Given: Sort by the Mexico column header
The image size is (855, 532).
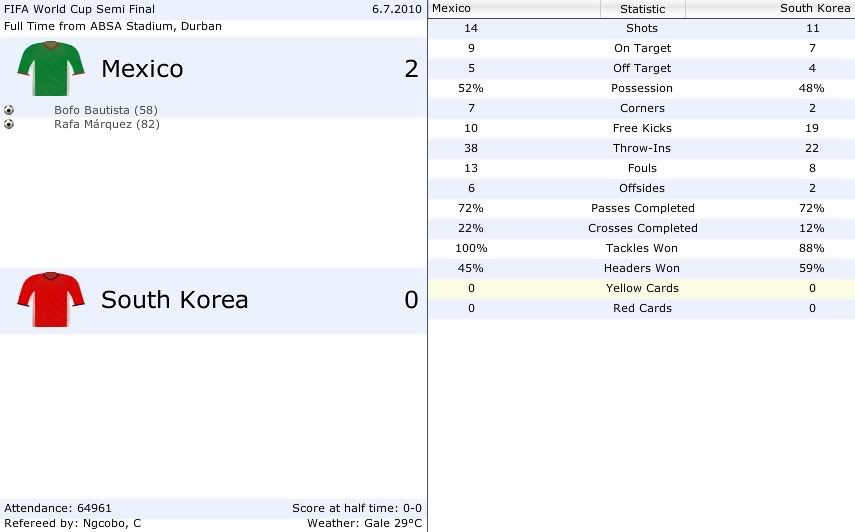Looking at the screenshot, I should click(x=514, y=9).
